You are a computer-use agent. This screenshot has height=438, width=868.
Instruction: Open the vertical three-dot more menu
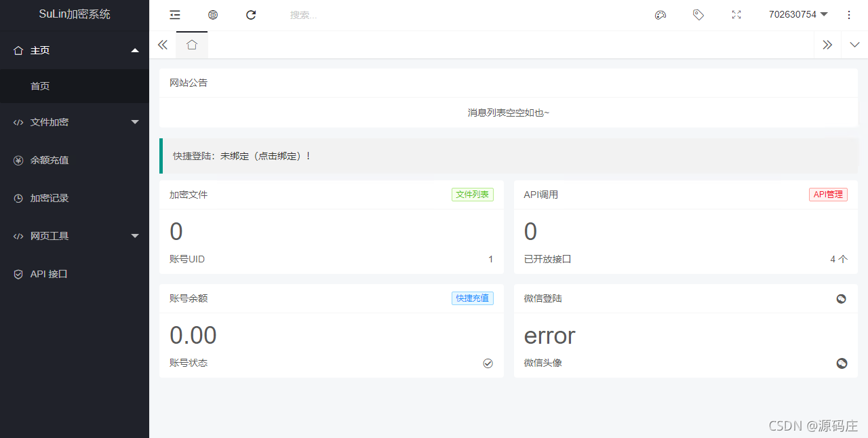[x=849, y=15]
